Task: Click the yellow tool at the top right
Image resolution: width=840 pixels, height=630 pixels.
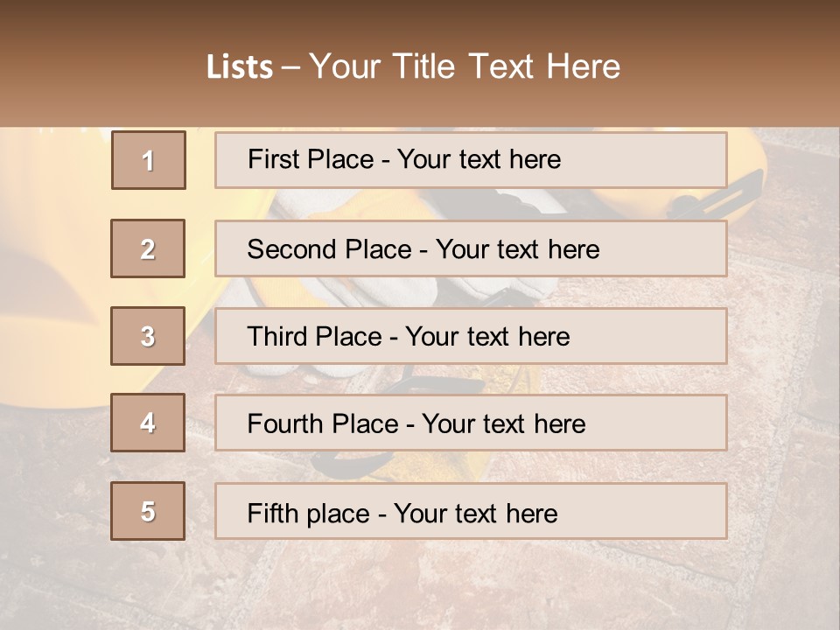Action: click(744, 175)
